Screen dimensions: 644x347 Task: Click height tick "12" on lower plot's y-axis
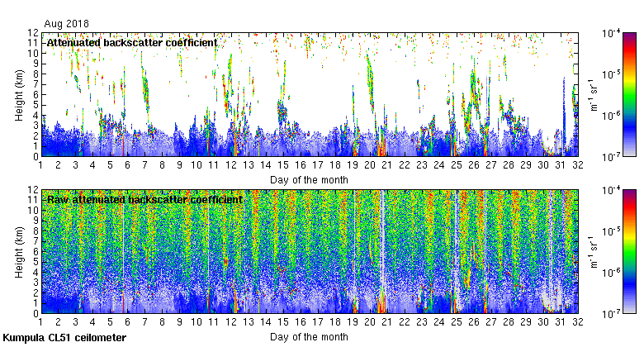pos(33,190)
